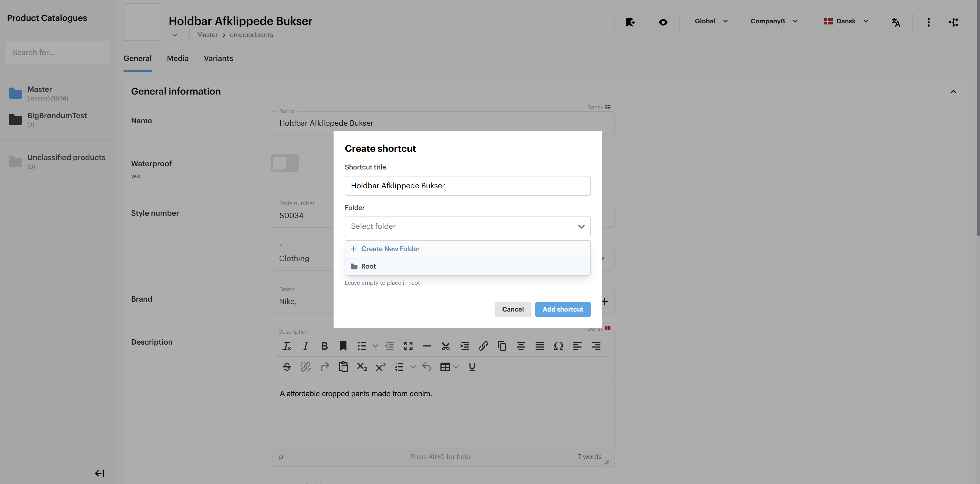Collapse the General information section

953,92
